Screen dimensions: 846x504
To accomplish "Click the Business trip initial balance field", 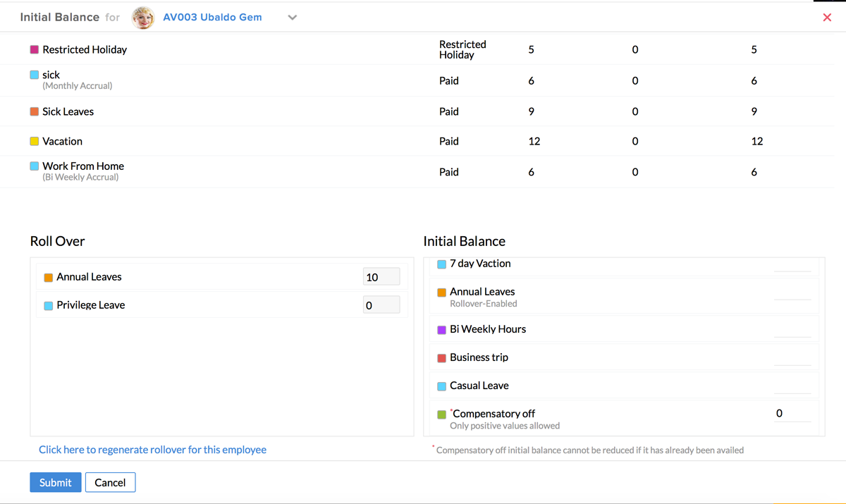I will click(x=792, y=357).
